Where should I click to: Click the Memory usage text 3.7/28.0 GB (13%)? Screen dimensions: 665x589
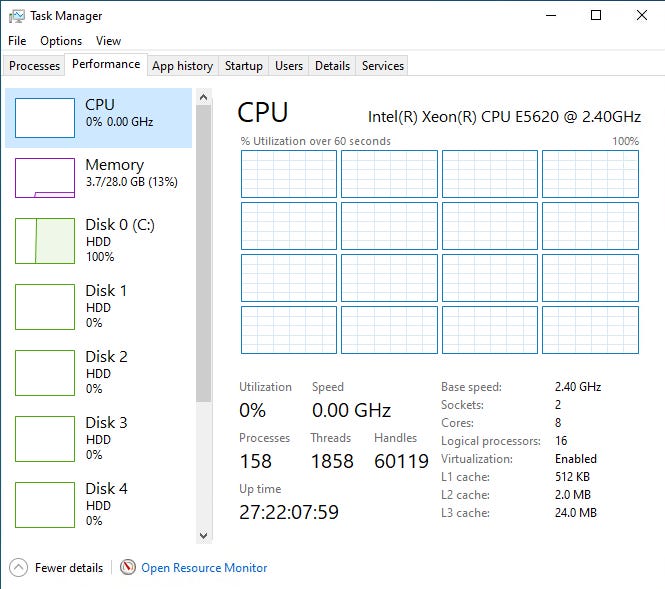(131, 182)
